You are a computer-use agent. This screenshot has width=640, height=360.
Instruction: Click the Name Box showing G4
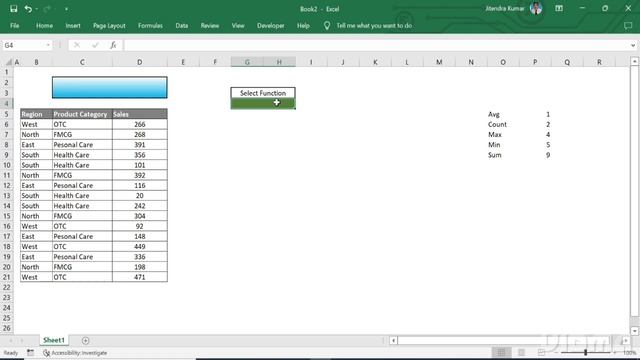pos(23,45)
